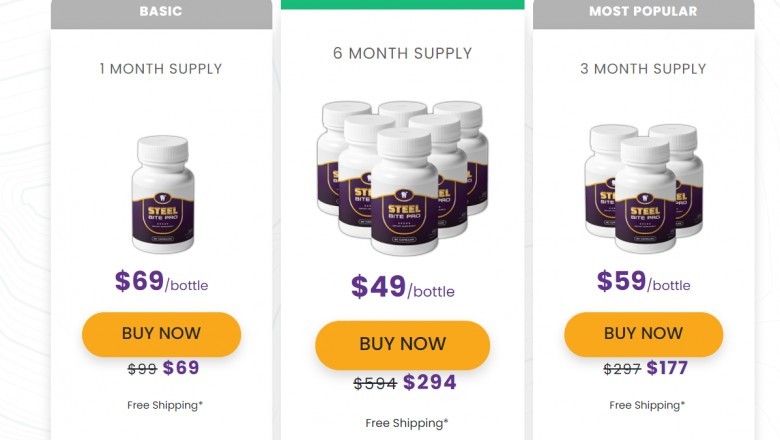780x440 pixels.
Task: Click the Basic plan header
Action: pyautogui.click(x=161, y=12)
